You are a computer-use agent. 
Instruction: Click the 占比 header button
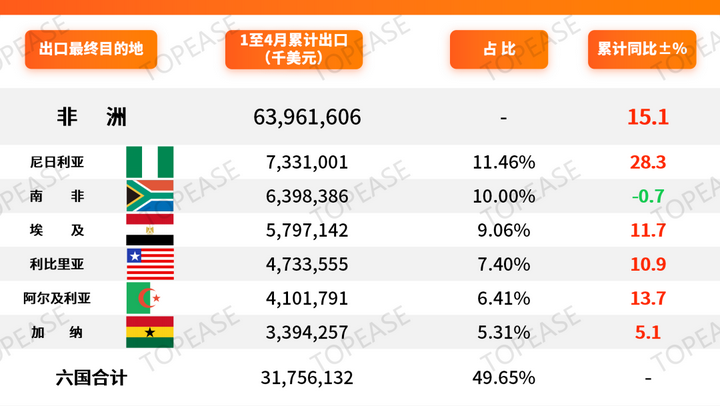point(499,49)
